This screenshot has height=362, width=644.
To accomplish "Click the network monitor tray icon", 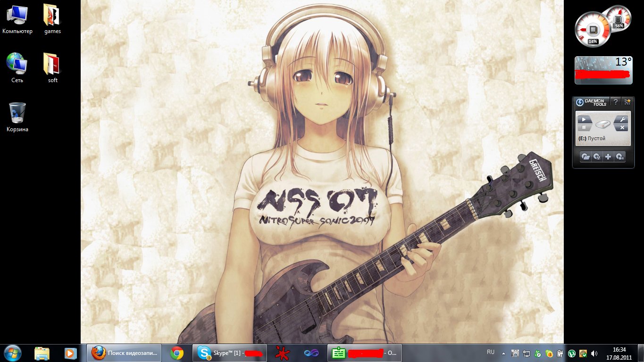I will coord(527,353).
